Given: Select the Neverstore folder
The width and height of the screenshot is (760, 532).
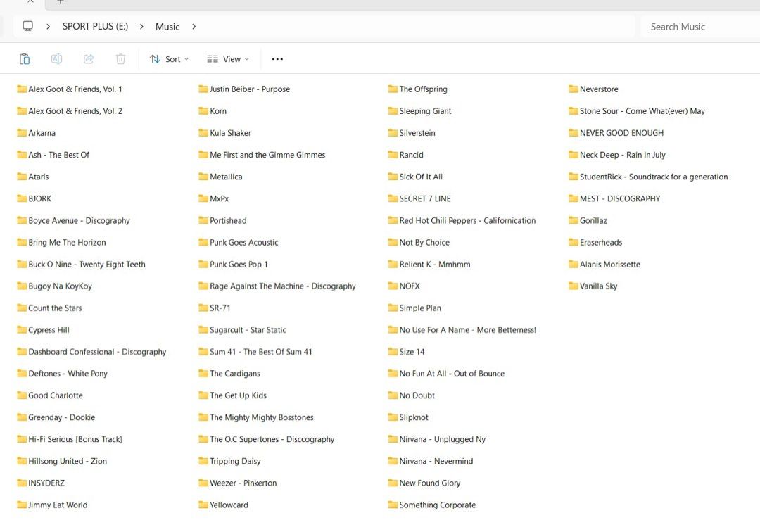Looking at the screenshot, I should pos(594,89).
